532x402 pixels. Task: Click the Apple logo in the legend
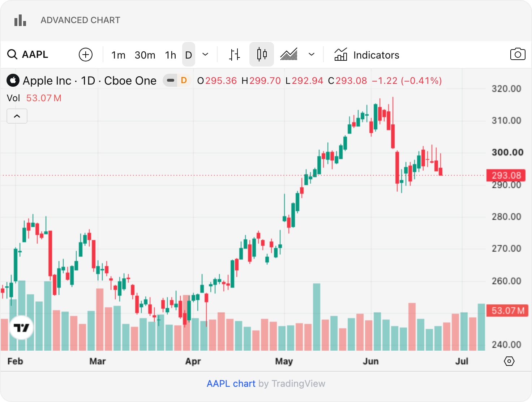coord(13,81)
